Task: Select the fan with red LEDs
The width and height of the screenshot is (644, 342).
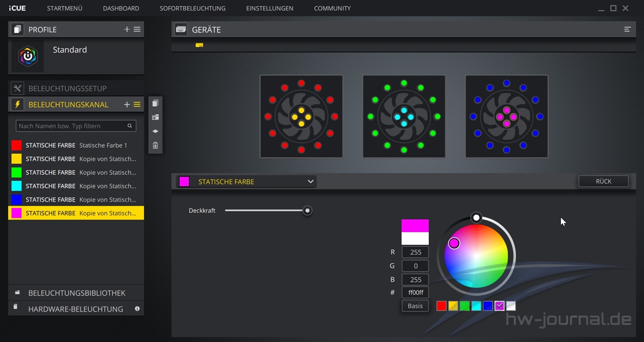Action: pos(301,116)
